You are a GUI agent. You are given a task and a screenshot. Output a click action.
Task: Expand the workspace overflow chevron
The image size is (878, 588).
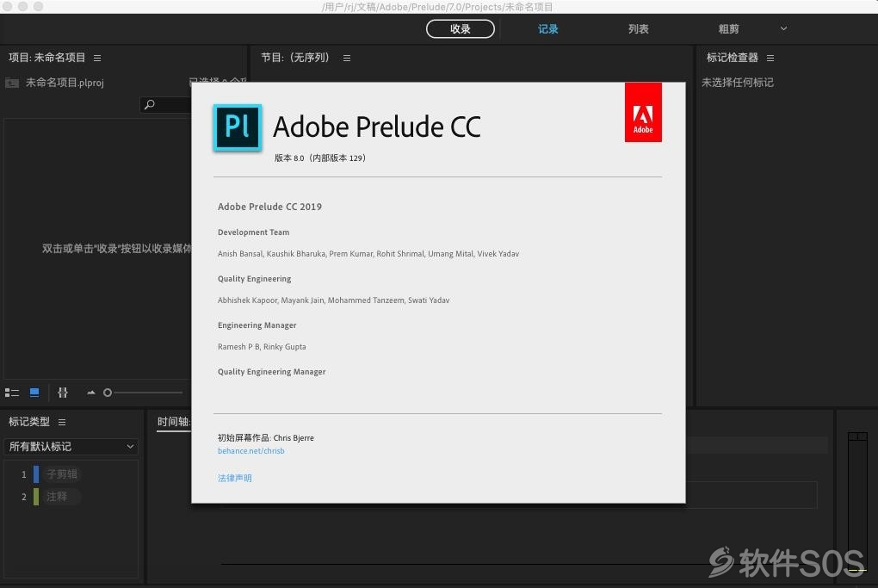point(783,28)
